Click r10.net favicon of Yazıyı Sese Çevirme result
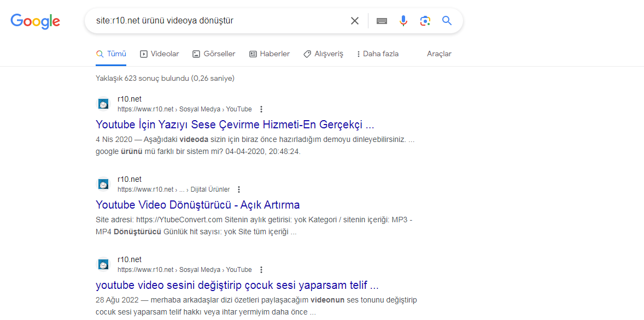Screen dimensions: 644x320 tap(103, 104)
